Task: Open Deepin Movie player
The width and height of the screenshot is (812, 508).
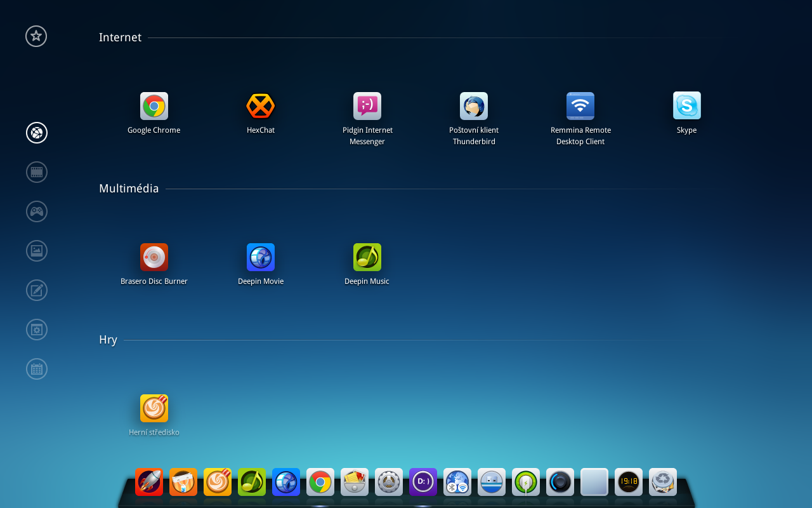Action: click(x=260, y=257)
